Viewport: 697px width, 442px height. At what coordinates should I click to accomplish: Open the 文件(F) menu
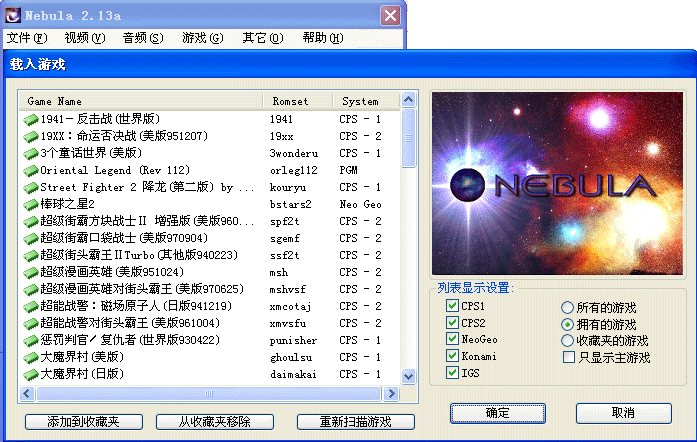pos(27,38)
